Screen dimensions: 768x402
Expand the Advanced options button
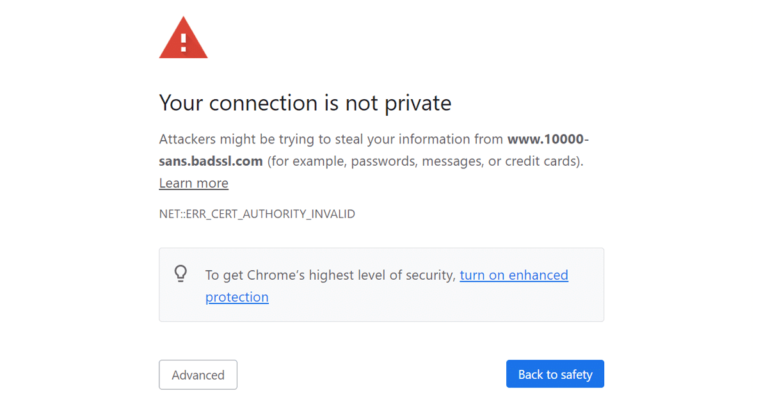(198, 375)
